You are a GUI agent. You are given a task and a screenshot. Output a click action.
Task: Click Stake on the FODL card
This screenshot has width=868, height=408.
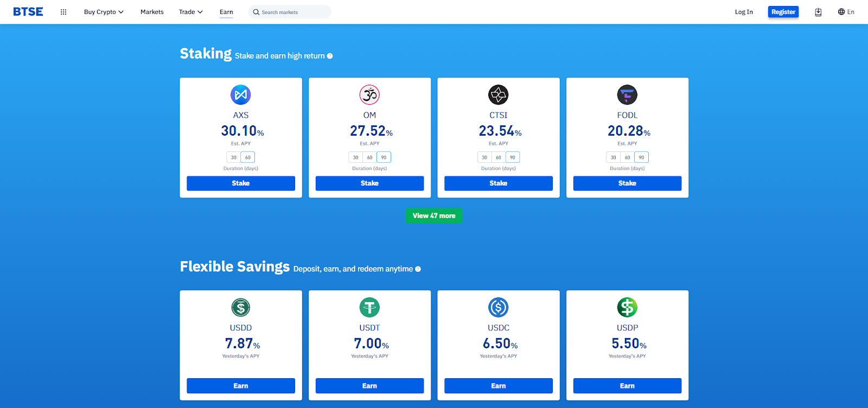click(627, 183)
